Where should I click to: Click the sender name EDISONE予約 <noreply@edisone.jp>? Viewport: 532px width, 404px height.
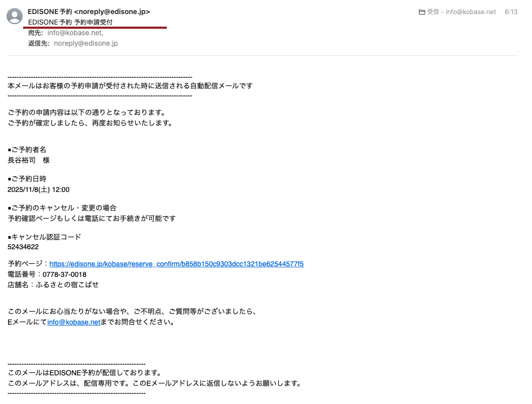pos(89,12)
